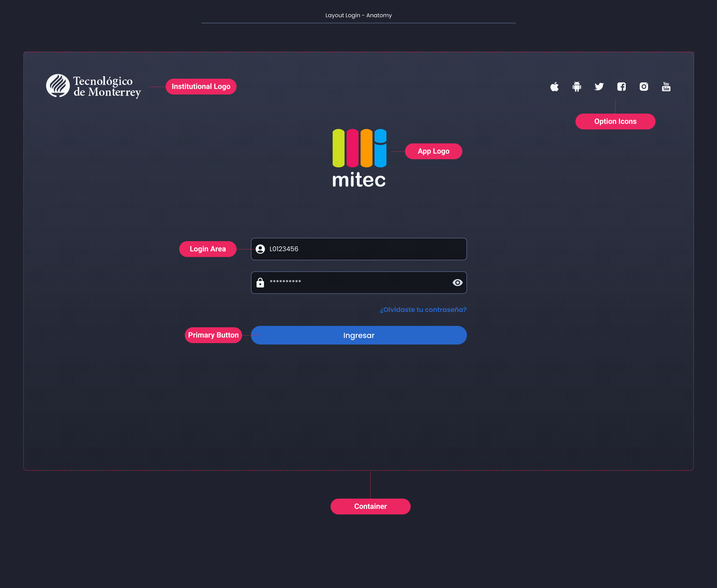Open the Android app icon
The width and height of the screenshot is (717, 588).
(577, 87)
